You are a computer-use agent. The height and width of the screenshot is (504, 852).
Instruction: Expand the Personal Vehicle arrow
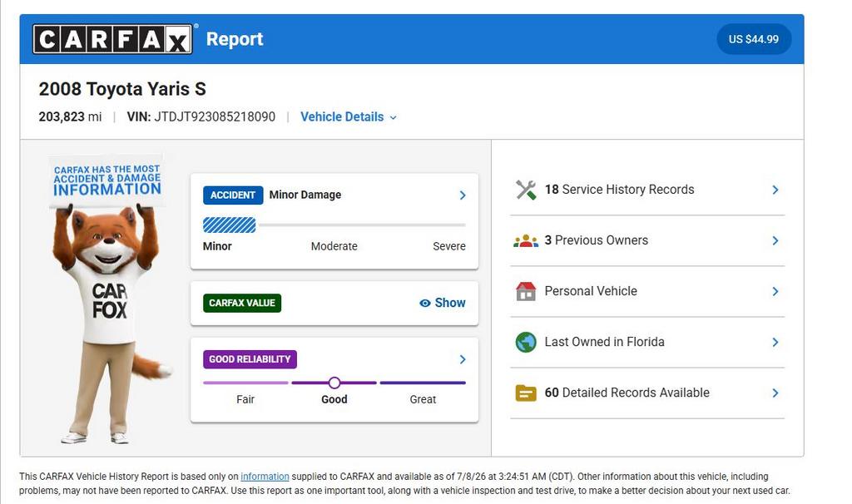point(775,292)
